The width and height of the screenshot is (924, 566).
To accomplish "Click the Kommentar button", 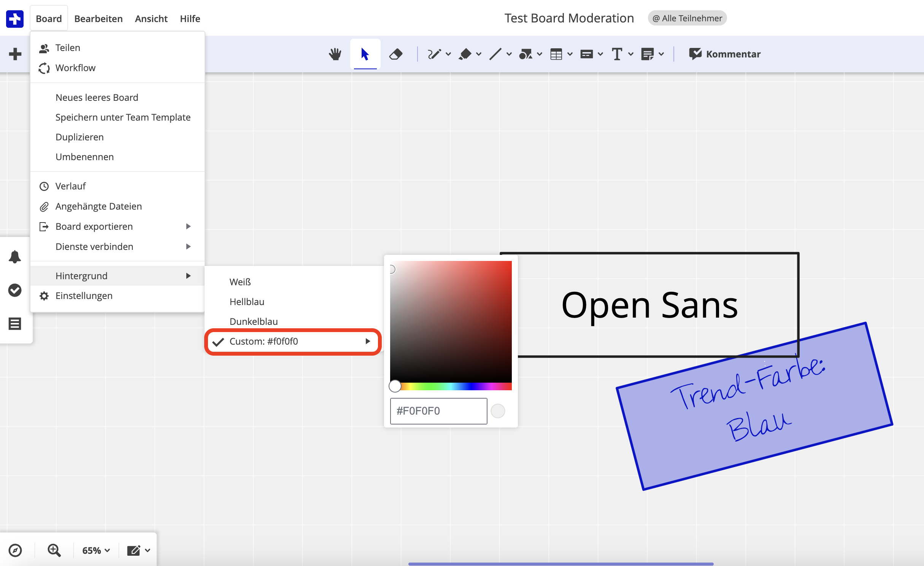I will click(x=725, y=54).
